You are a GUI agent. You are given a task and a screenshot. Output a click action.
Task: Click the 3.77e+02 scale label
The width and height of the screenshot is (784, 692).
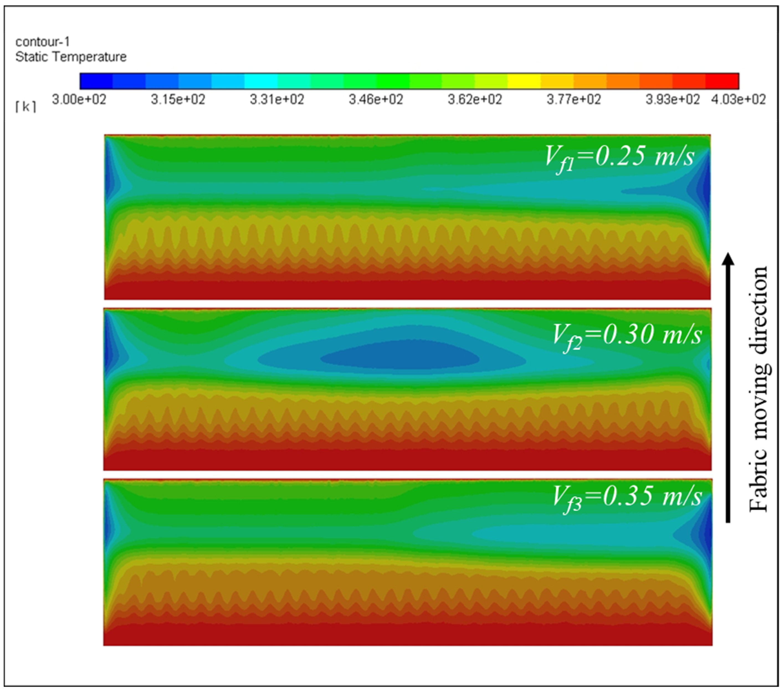point(574,100)
